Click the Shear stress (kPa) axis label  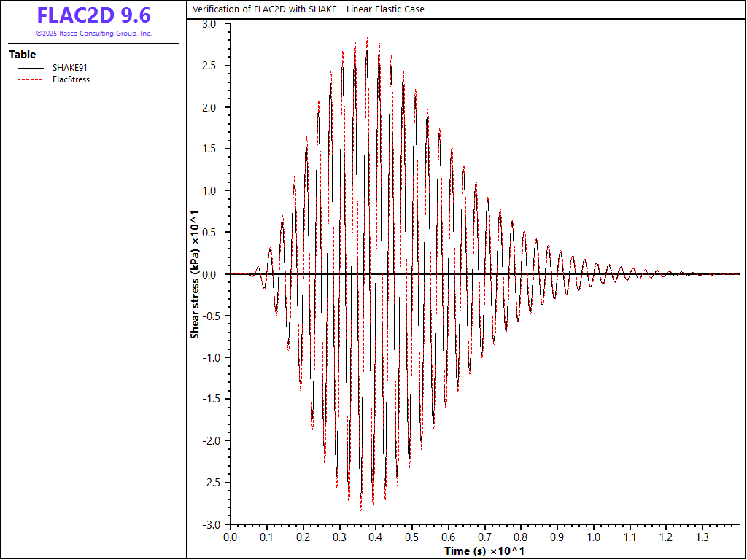click(196, 274)
